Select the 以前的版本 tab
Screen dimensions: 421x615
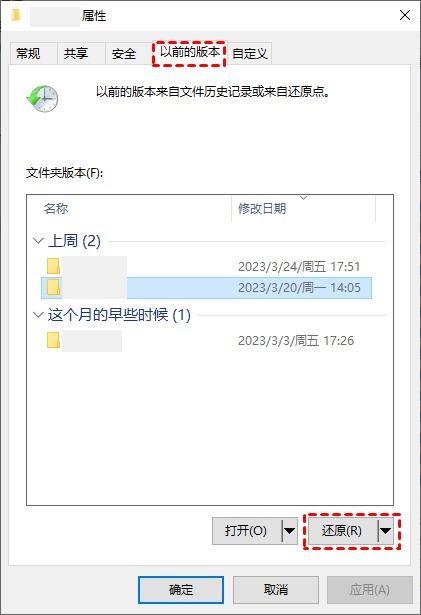[x=190, y=52]
